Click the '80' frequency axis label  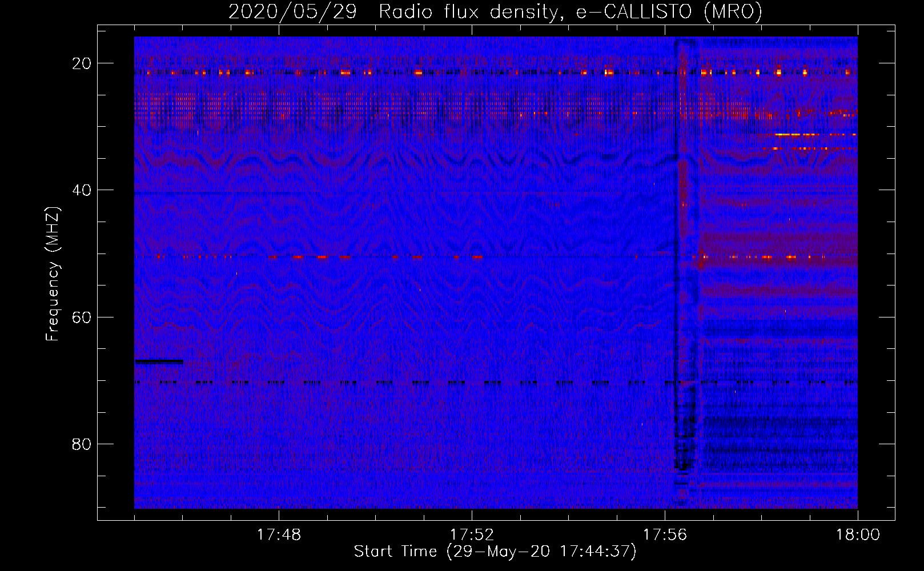pyautogui.click(x=82, y=444)
